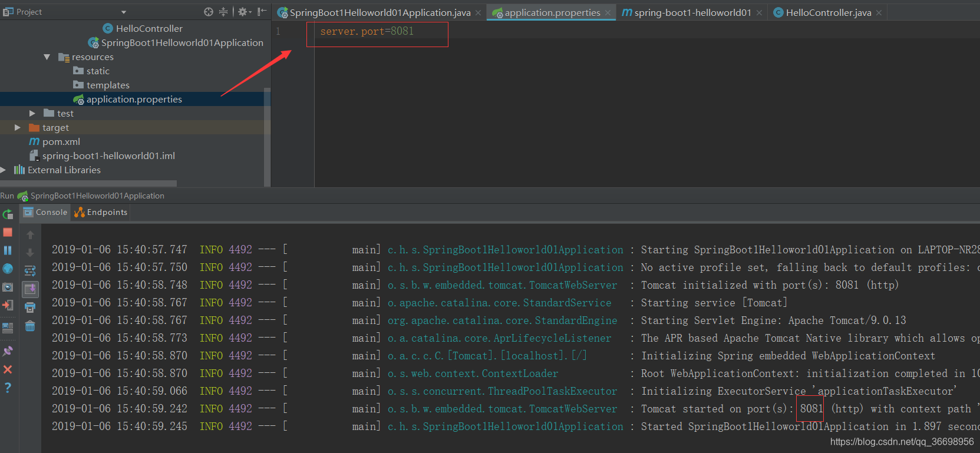Click SpringBoot1Helloworld01Application run configuration label

click(97, 196)
